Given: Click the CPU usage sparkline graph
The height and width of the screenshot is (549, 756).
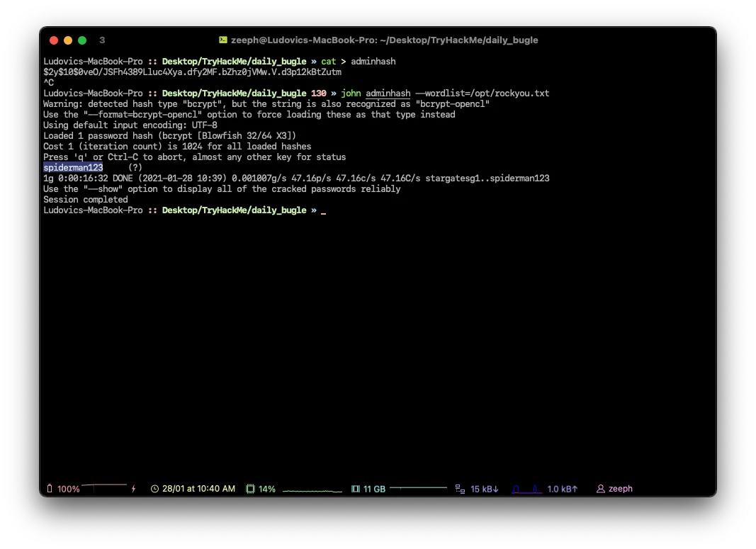Looking at the screenshot, I should coord(312,489).
